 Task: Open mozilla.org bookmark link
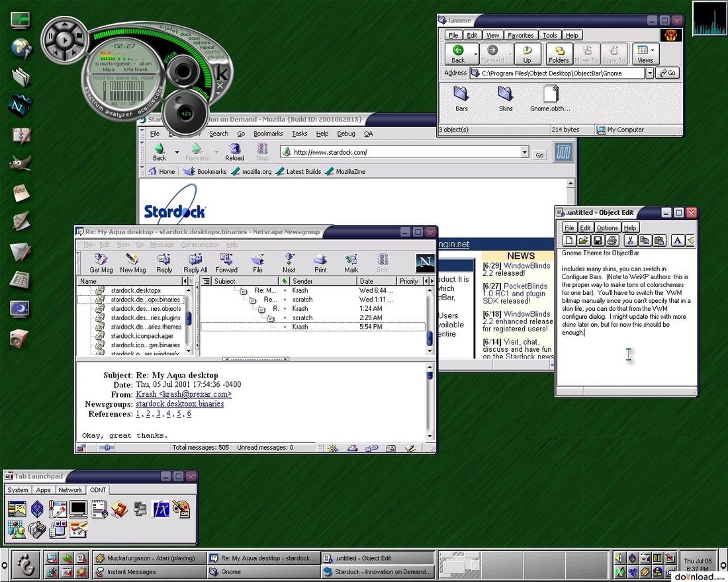click(251, 172)
